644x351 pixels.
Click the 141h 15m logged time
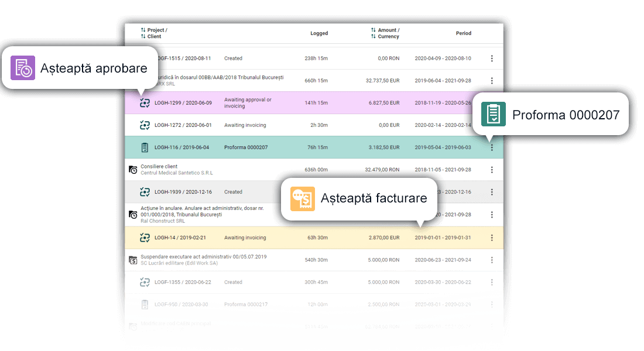click(x=316, y=103)
